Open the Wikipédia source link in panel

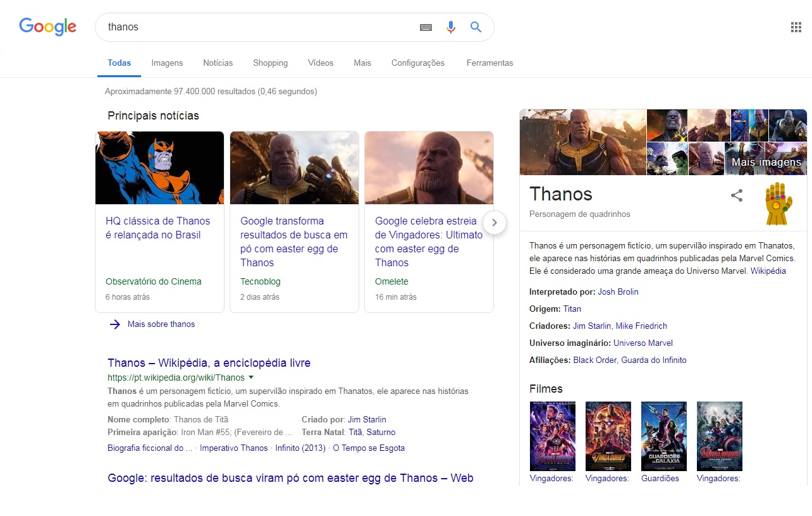tap(768, 271)
